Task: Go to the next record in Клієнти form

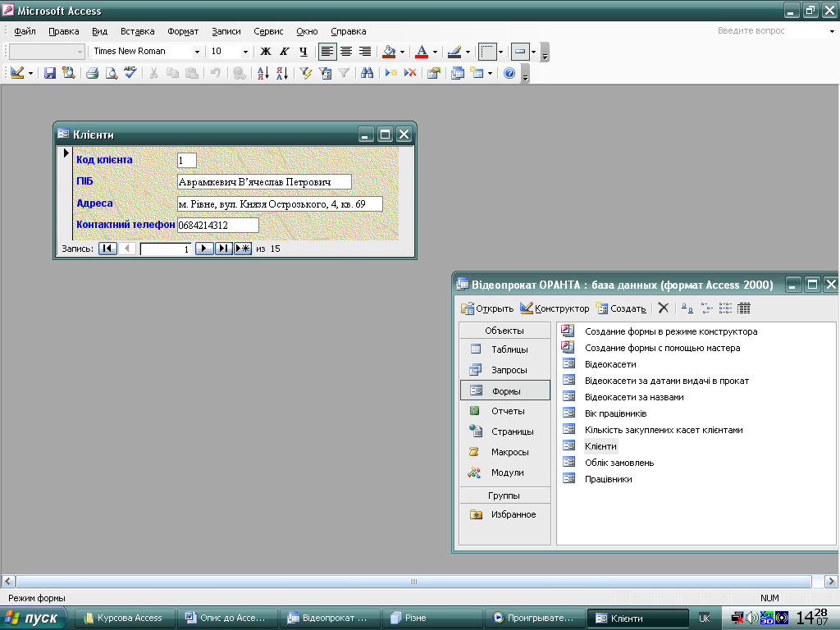Action: coord(204,249)
